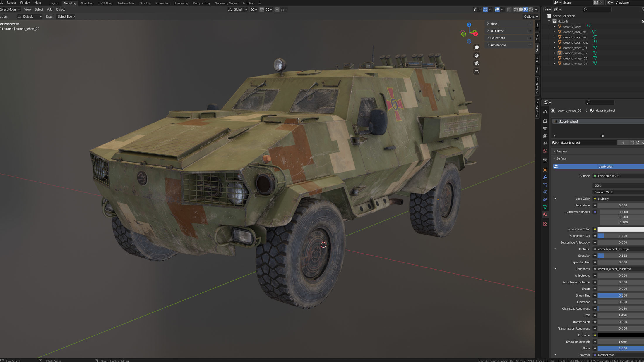The width and height of the screenshot is (644, 362).
Task: Click the Subsurface Color white swatch
Action: coord(621,229)
